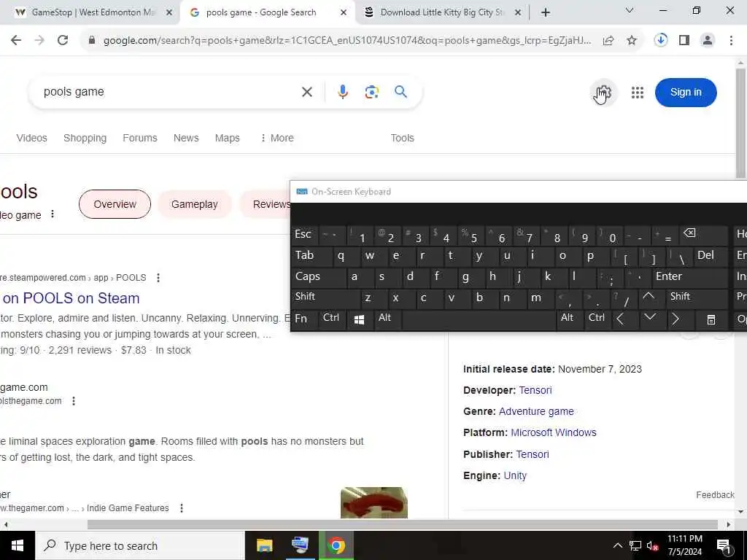Viewport: 747px width, 560px height.
Task: Show hidden system tray icons
Action: tap(617, 545)
